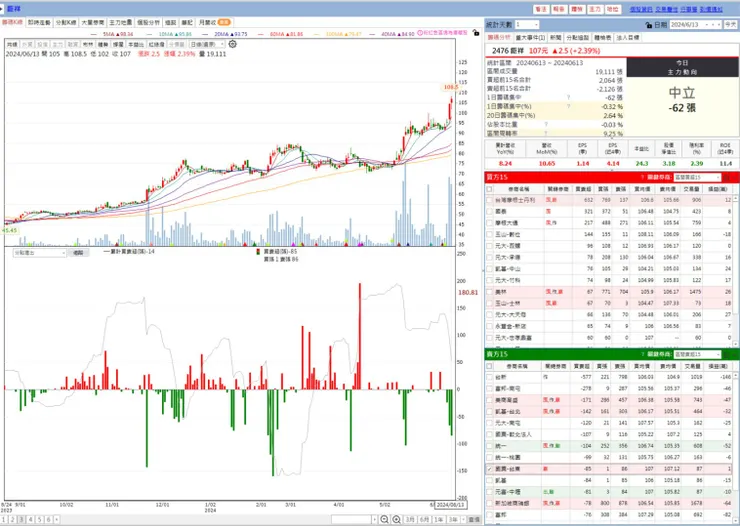Image resolution: width=740 pixels, height=526 pixels.
Task: Open the dropdown next to 3年 range button
Action: tap(463, 519)
